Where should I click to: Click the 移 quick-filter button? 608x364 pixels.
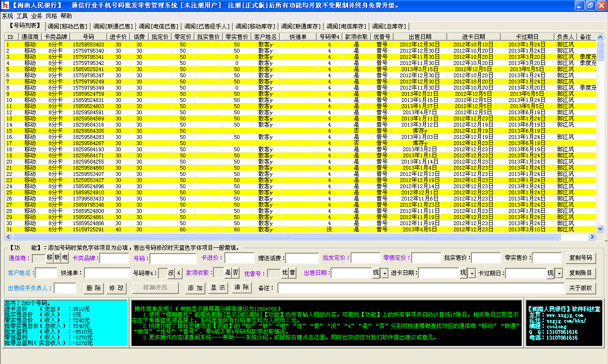pos(50,258)
